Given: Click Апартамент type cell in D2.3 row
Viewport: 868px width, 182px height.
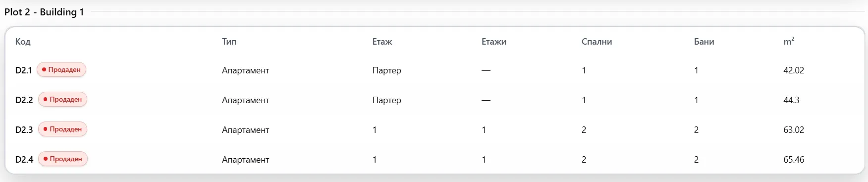Looking at the screenshot, I should tap(246, 130).
